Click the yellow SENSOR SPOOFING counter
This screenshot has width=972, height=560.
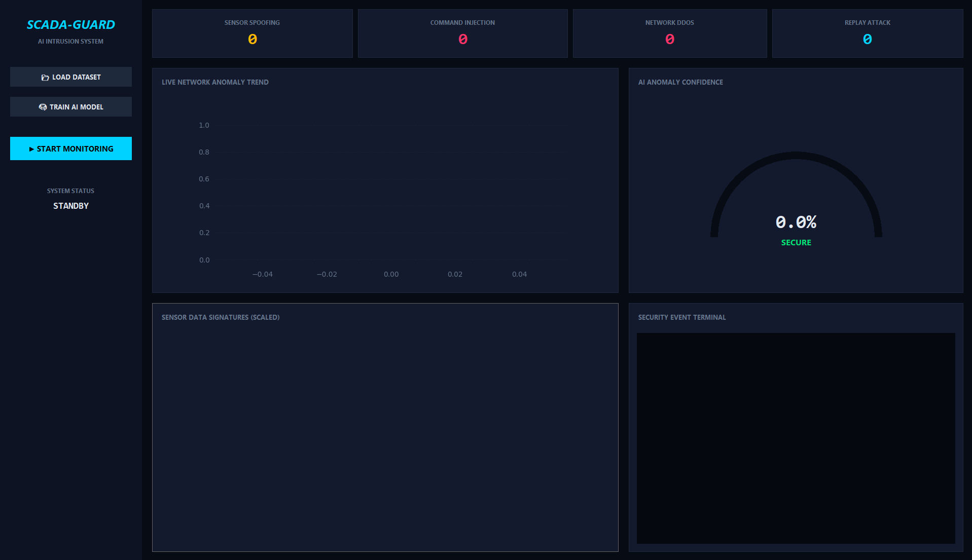click(x=252, y=39)
